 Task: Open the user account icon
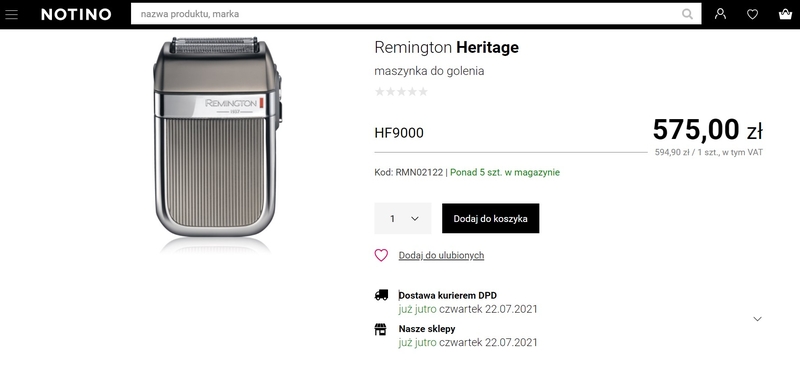720,14
